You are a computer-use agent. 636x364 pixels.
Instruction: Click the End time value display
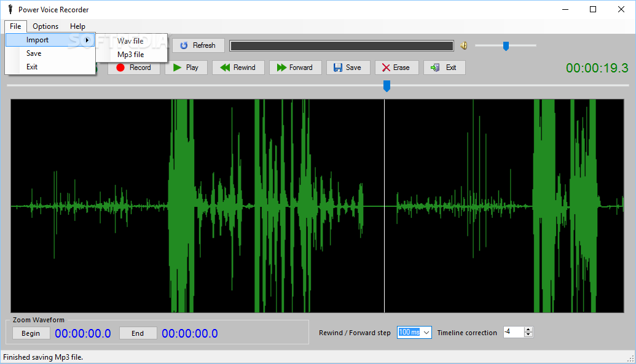click(190, 333)
